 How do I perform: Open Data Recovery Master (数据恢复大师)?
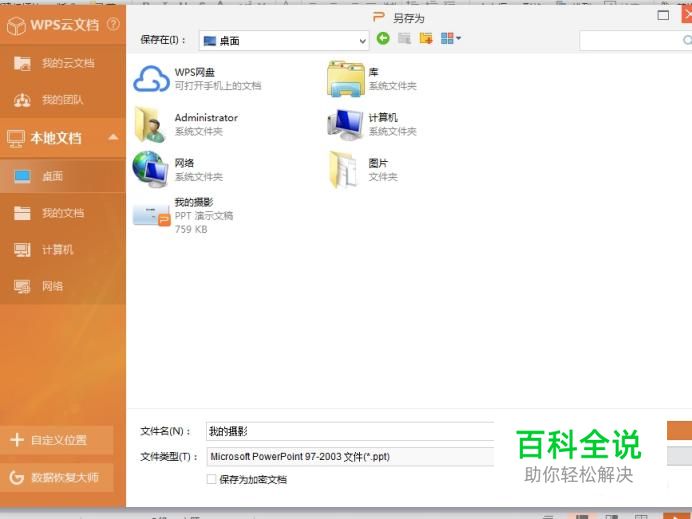pos(56,477)
